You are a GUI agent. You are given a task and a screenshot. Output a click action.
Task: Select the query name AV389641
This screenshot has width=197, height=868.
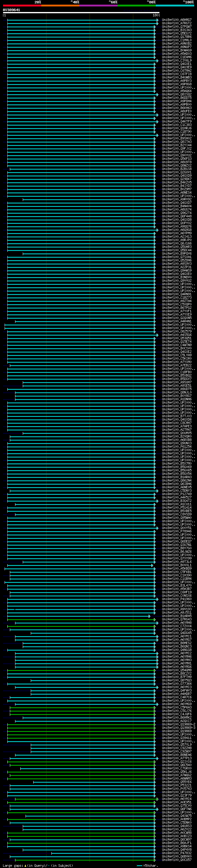11,10
